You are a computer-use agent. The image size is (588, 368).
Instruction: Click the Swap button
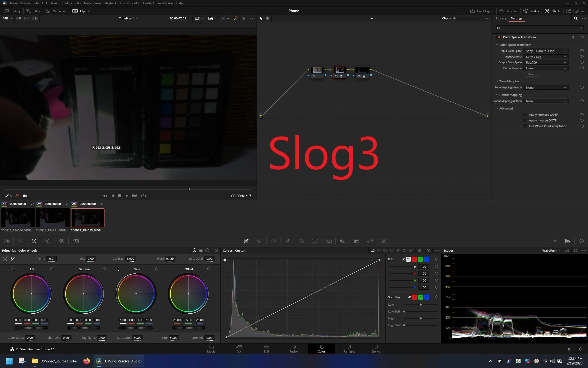531,74
